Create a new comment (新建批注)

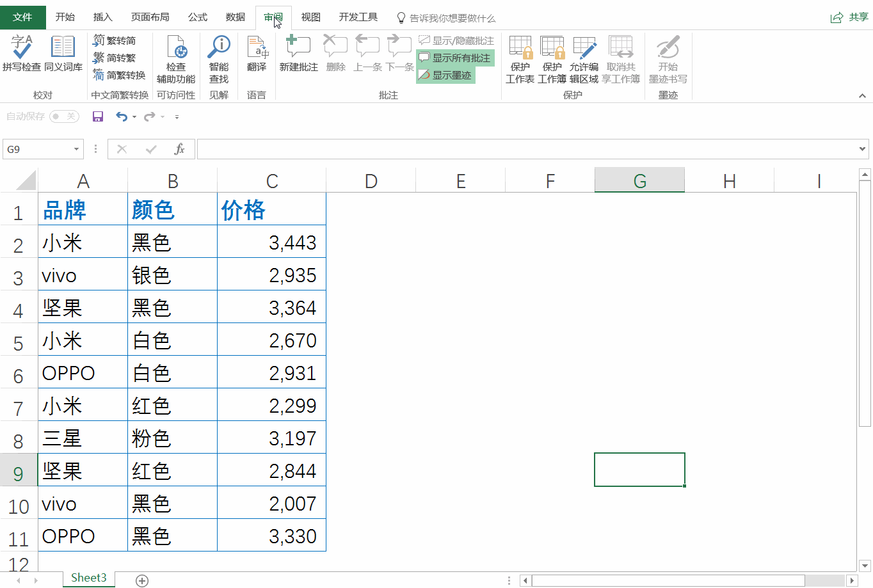point(299,54)
